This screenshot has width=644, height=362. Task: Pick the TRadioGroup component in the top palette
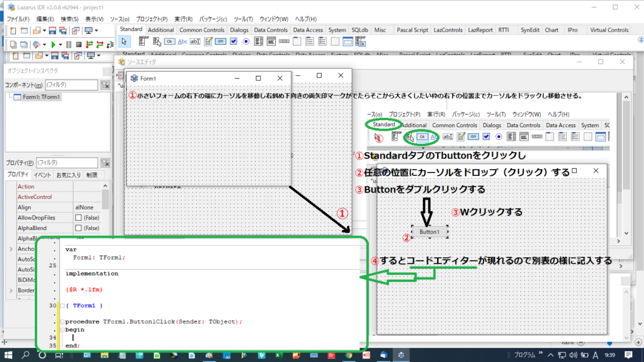(310, 41)
